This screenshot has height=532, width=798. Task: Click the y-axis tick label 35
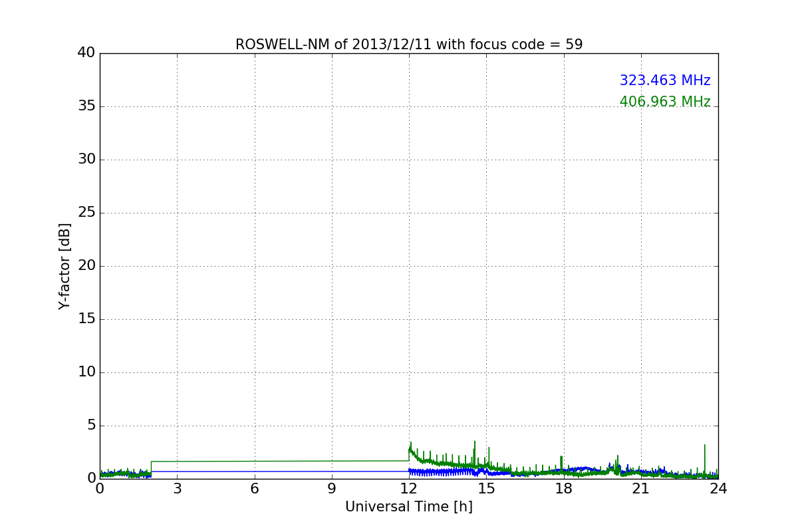[86, 106]
